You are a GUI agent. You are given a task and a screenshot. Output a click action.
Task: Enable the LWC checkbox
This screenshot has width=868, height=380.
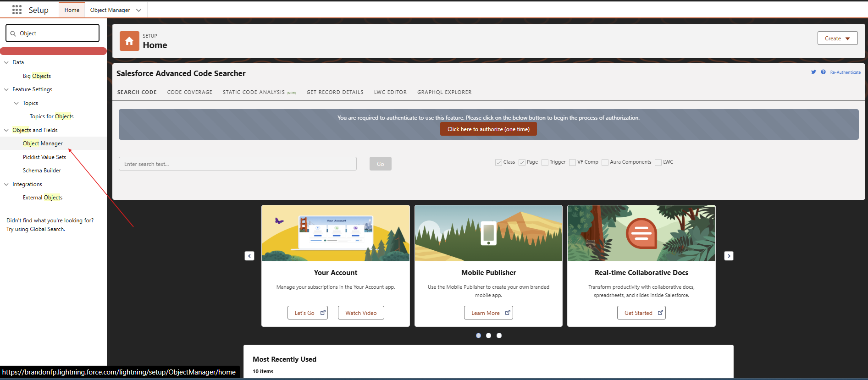click(658, 162)
